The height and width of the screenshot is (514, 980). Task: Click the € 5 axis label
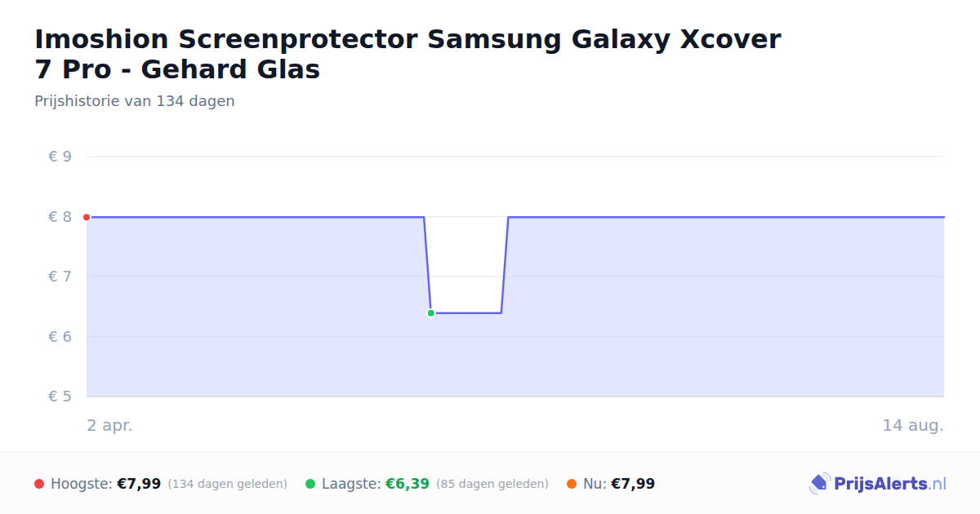pyautogui.click(x=60, y=397)
